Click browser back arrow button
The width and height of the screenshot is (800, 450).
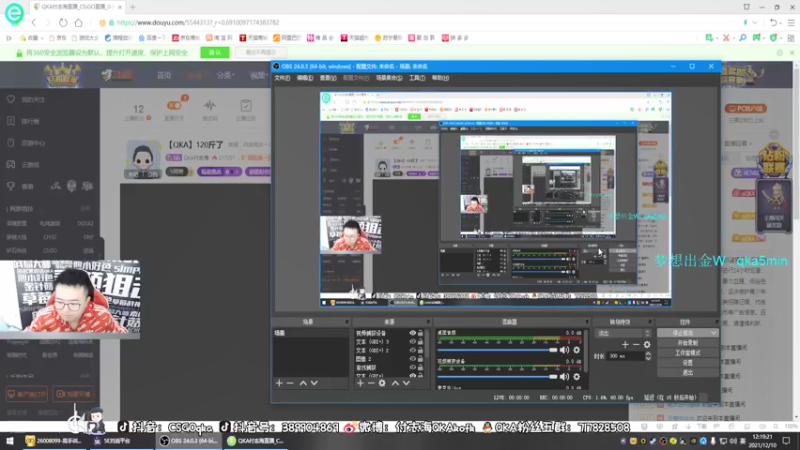[x=34, y=22]
